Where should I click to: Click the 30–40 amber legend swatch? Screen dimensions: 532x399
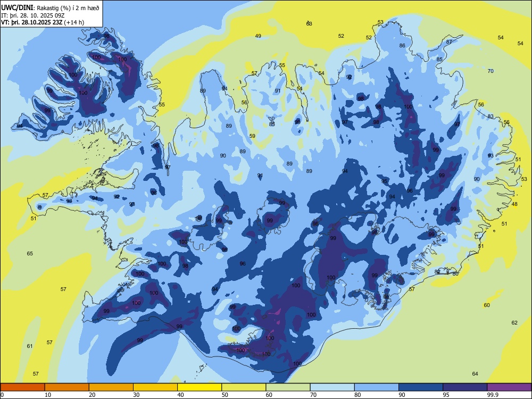[x=155, y=387]
